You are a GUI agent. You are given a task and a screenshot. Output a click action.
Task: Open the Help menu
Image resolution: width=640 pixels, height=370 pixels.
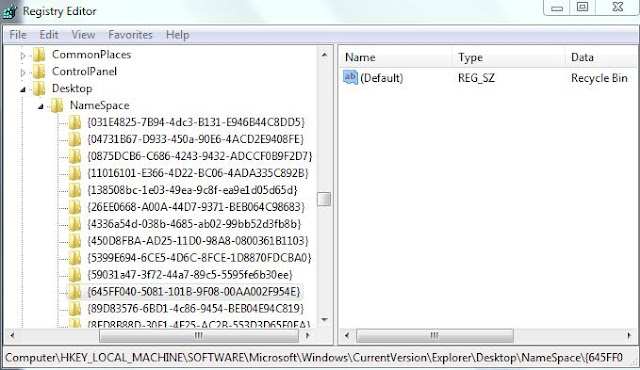tap(178, 35)
